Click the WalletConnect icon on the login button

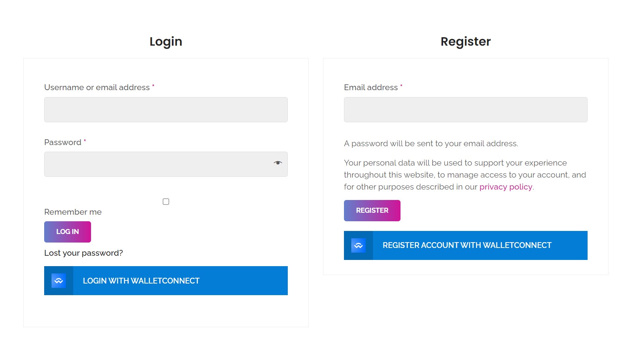tap(58, 280)
